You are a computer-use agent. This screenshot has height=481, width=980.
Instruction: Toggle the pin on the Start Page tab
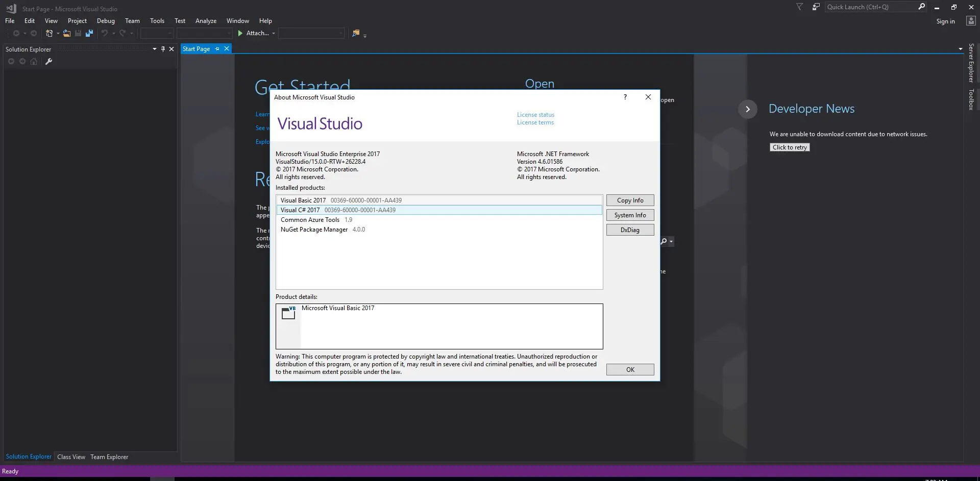(217, 49)
